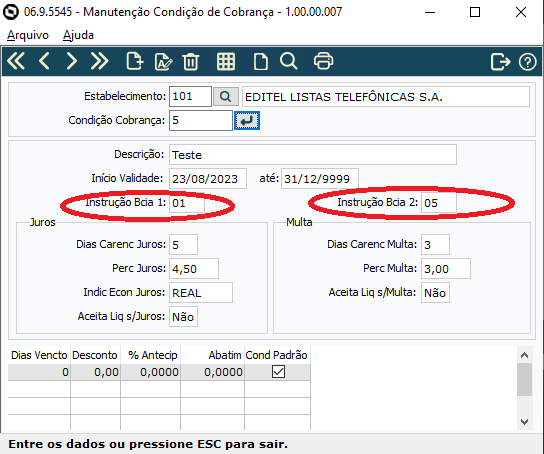Go to the previous record
Image resolution: width=544 pixels, height=454 pixels.
[44, 61]
